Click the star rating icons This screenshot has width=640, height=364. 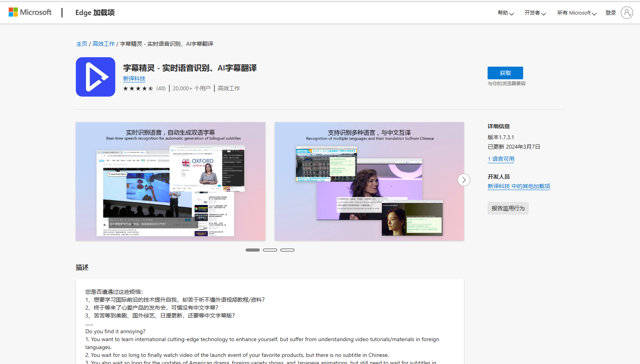click(138, 88)
